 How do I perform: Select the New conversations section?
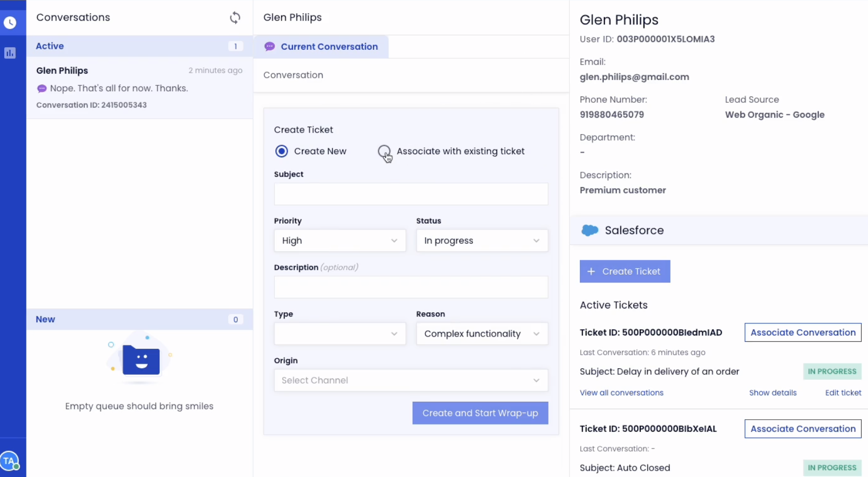[x=139, y=320]
